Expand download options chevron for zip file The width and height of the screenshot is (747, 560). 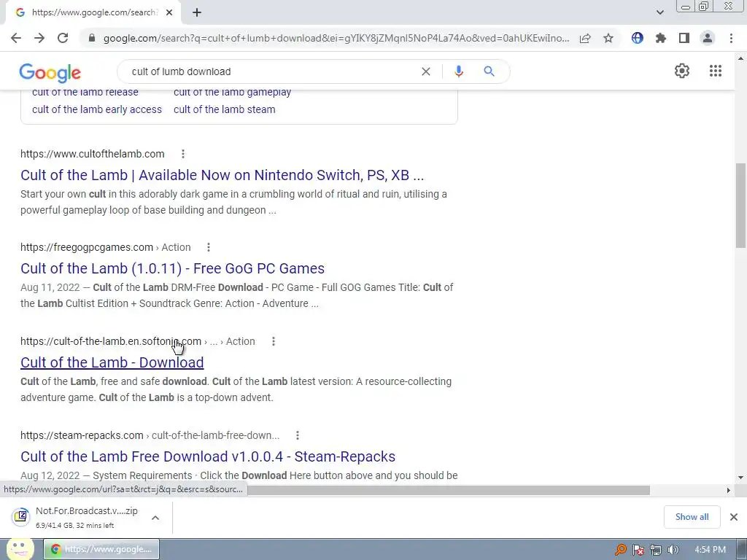[x=155, y=518]
